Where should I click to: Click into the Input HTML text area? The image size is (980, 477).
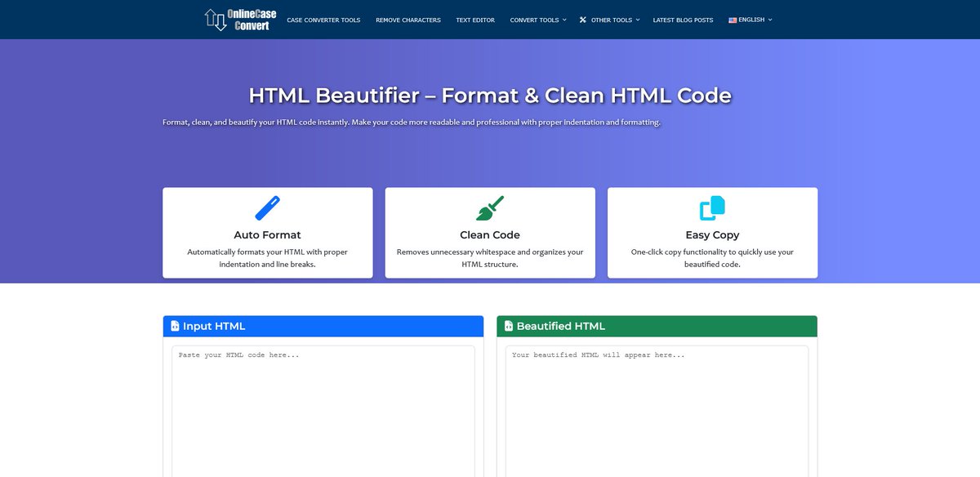point(323,411)
